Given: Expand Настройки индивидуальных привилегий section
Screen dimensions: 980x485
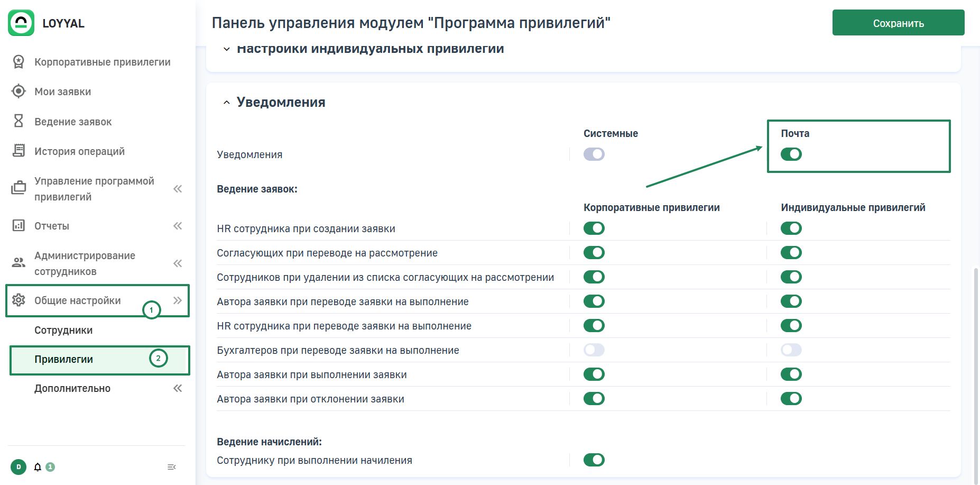Looking at the screenshot, I should 227,49.
